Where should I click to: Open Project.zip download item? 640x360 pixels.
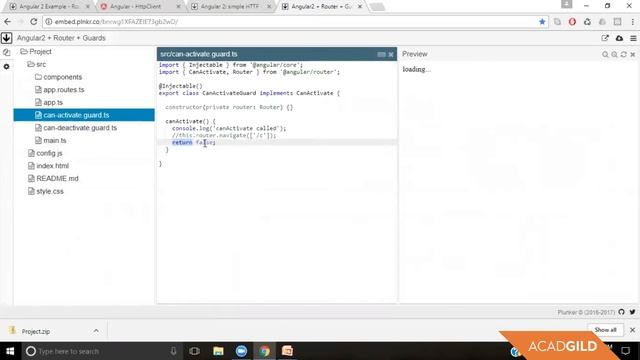coord(36,331)
